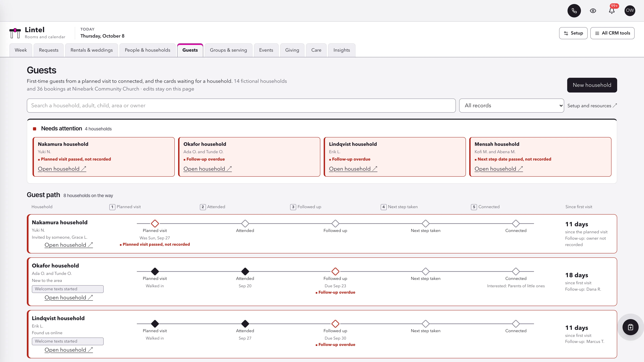Toggle the eye view icon
This screenshot has width=644, height=362.
[593, 11]
